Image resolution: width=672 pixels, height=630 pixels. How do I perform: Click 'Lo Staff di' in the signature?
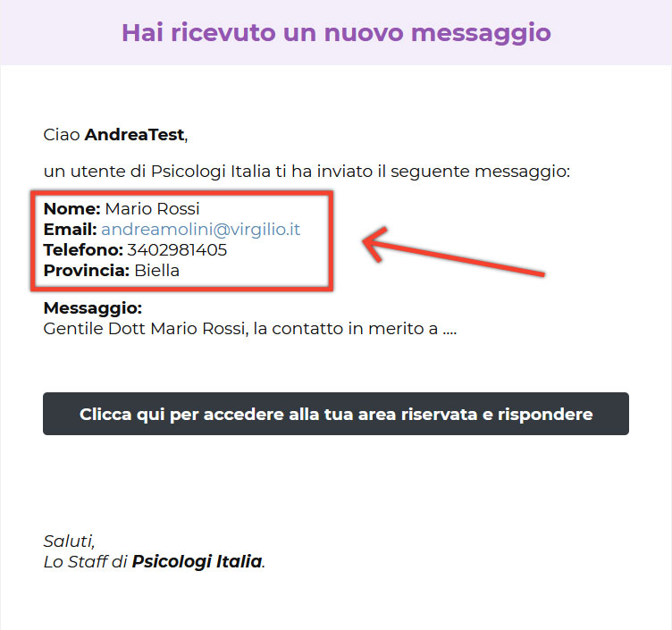[85, 561]
